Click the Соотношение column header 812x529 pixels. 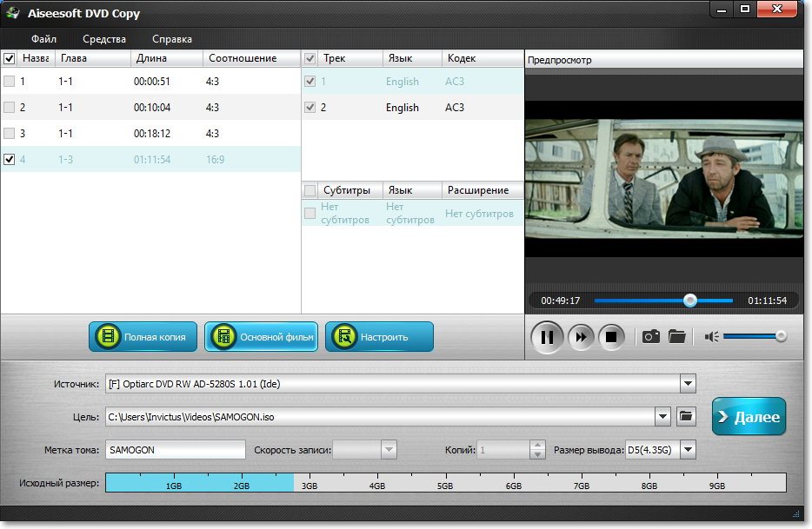(251, 58)
